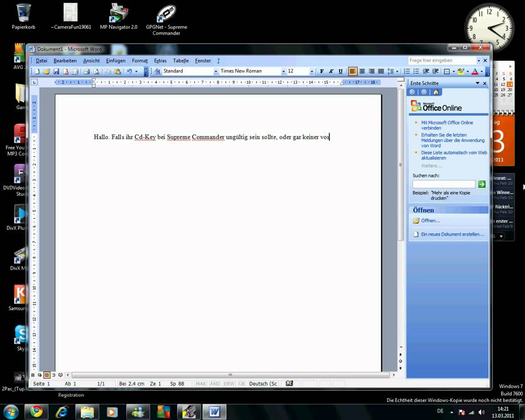This screenshot has height=420, width=525.
Task: Increase the paragraph indent
Action: point(435,71)
